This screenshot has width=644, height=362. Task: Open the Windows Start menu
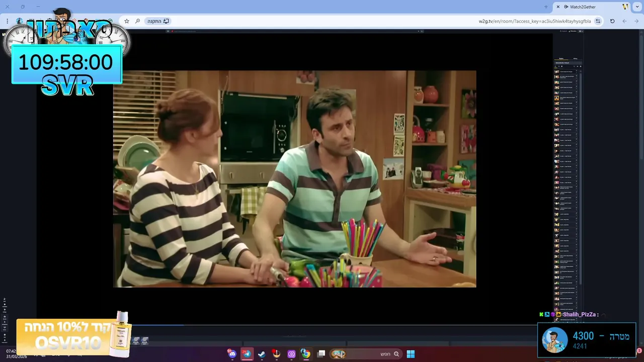pos(411,354)
